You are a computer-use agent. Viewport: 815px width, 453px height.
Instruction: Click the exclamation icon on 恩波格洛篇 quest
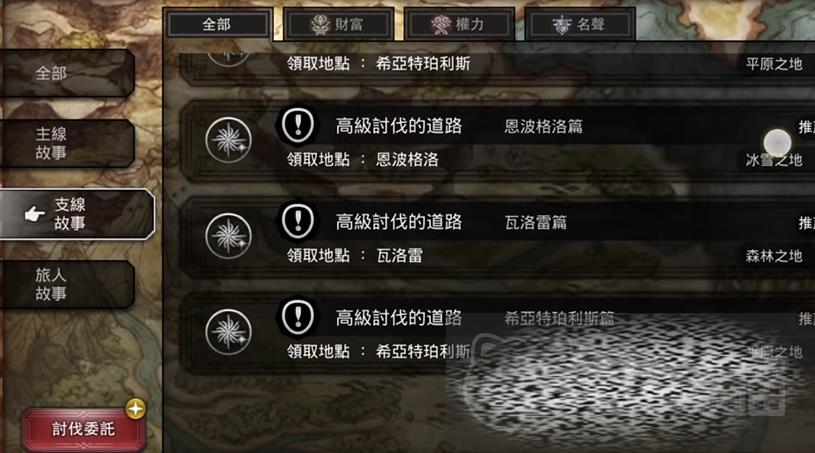point(298,125)
